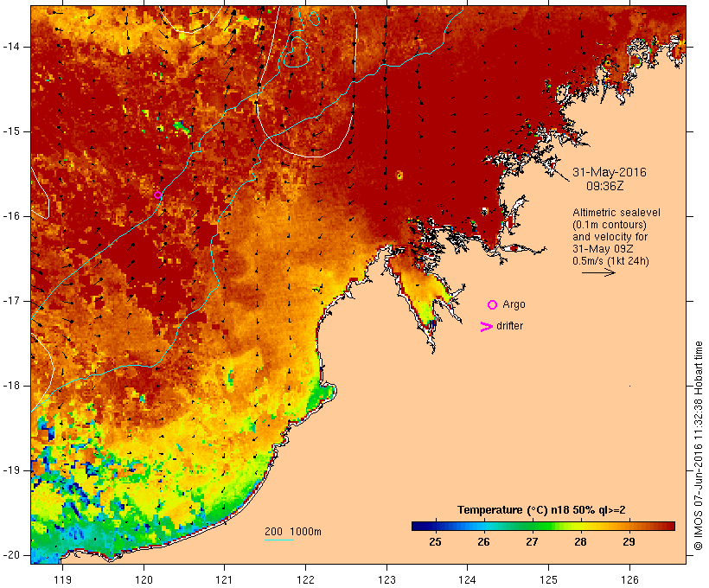This screenshot has height=588, width=709.
Task: Click longitude axis label 119
Action: click(62, 580)
